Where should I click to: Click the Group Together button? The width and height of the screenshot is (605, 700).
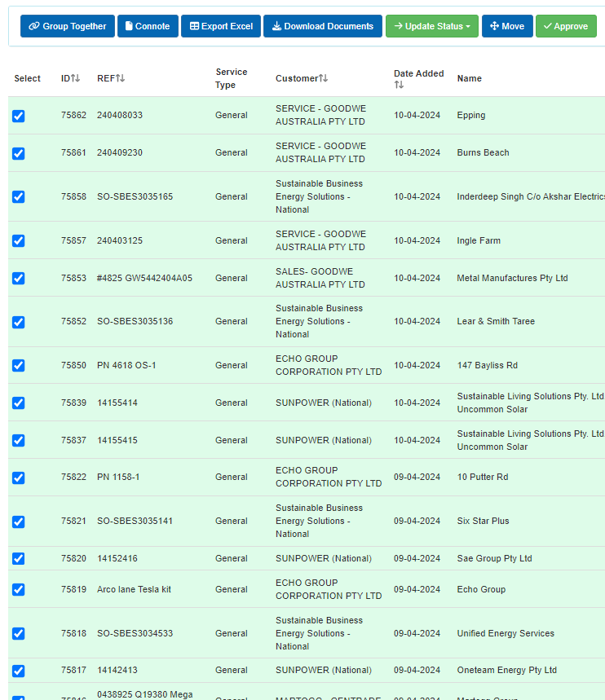click(x=67, y=26)
